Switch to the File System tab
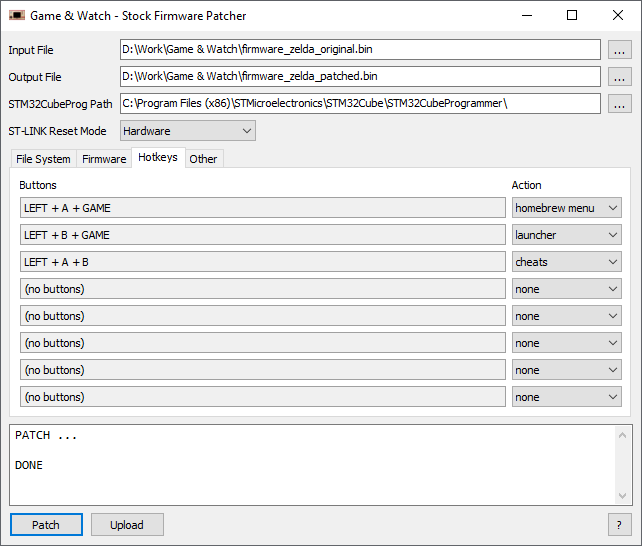The image size is (642, 546). point(43,159)
